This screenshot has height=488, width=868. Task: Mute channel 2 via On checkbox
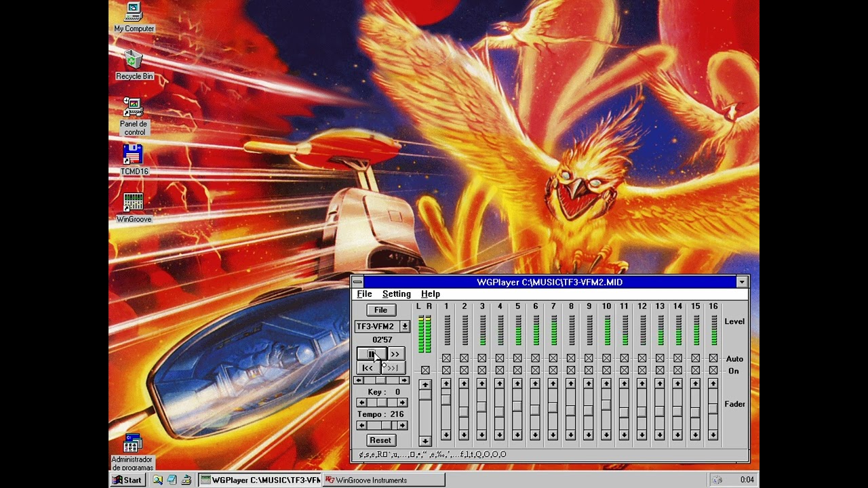[x=464, y=370]
